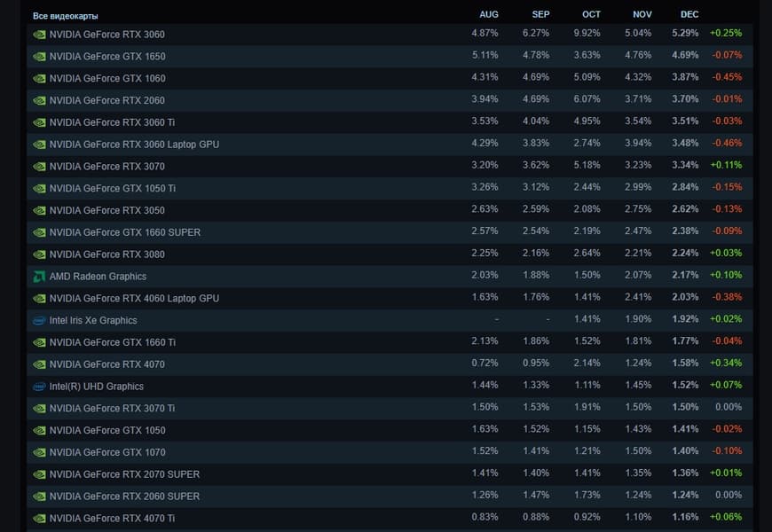The height and width of the screenshot is (532, 772).
Task: Click Intel logo beside Intel(R) UHD Graphics
Action: tap(39, 387)
